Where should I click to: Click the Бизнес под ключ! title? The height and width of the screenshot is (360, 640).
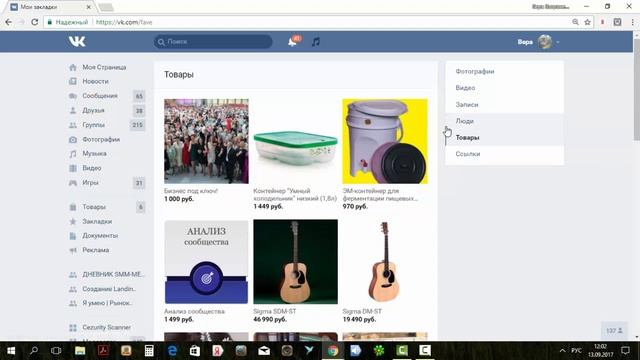tap(191, 191)
